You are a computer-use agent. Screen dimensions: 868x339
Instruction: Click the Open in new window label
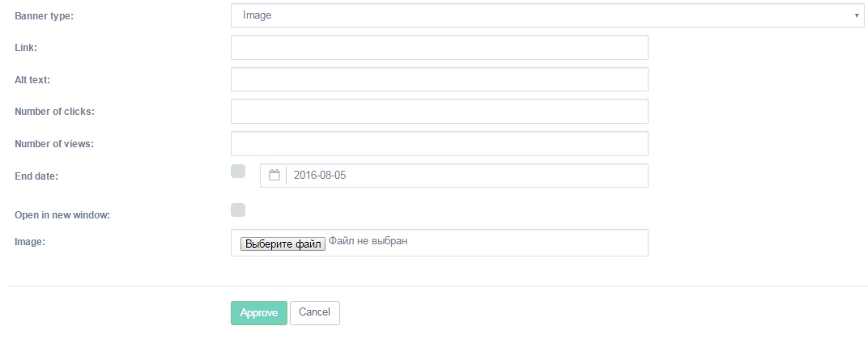(x=62, y=215)
